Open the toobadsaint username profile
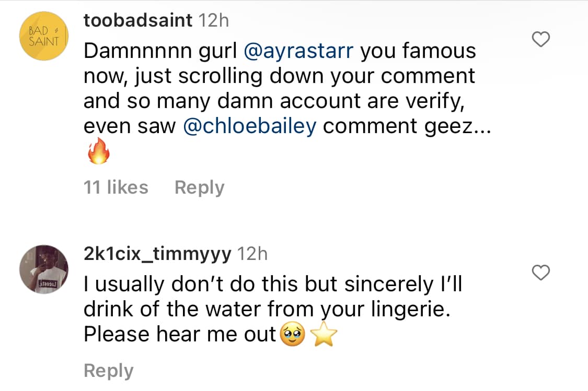The image size is (588, 391). [x=138, y=20]
